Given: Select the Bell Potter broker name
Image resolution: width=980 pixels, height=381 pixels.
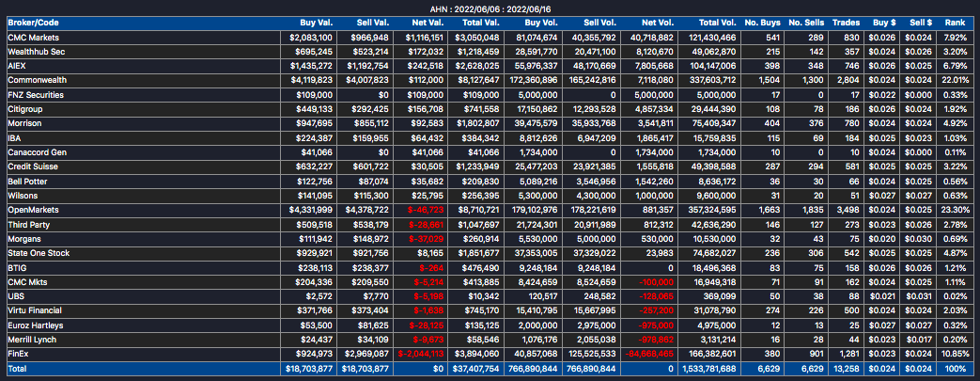Looking at the screenshot, I should [x=27, y=181].
